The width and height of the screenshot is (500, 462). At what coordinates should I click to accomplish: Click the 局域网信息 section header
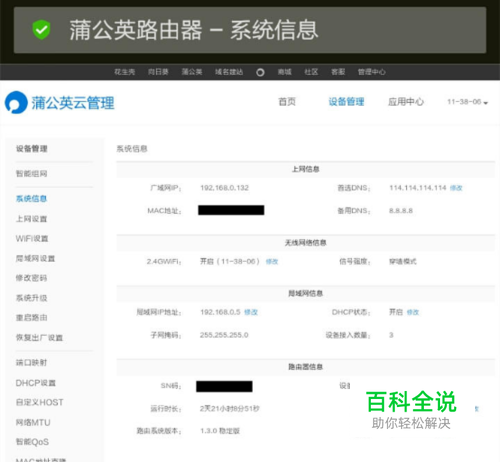pyautogui.click(x=306, y=293)
